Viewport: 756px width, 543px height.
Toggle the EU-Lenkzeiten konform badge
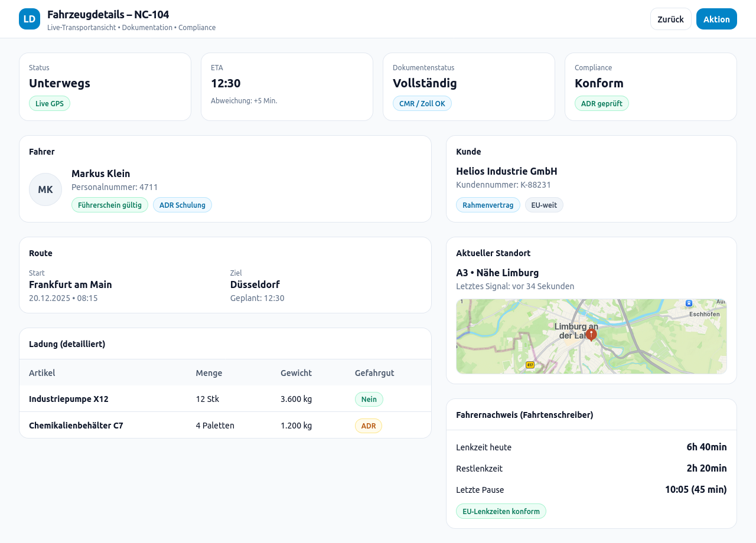[x=501, y=511]
